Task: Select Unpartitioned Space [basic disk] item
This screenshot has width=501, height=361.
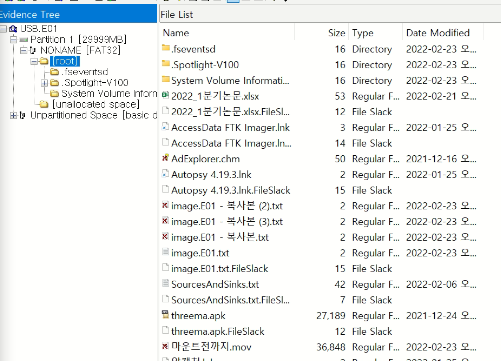Action: (x=94, y=115)
